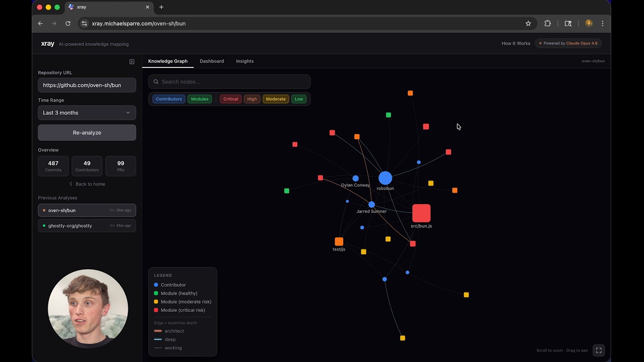The height and width of the screenshot is (362, 644).
Task: Reload the page in browser
Action: click(x=68, y=23)
